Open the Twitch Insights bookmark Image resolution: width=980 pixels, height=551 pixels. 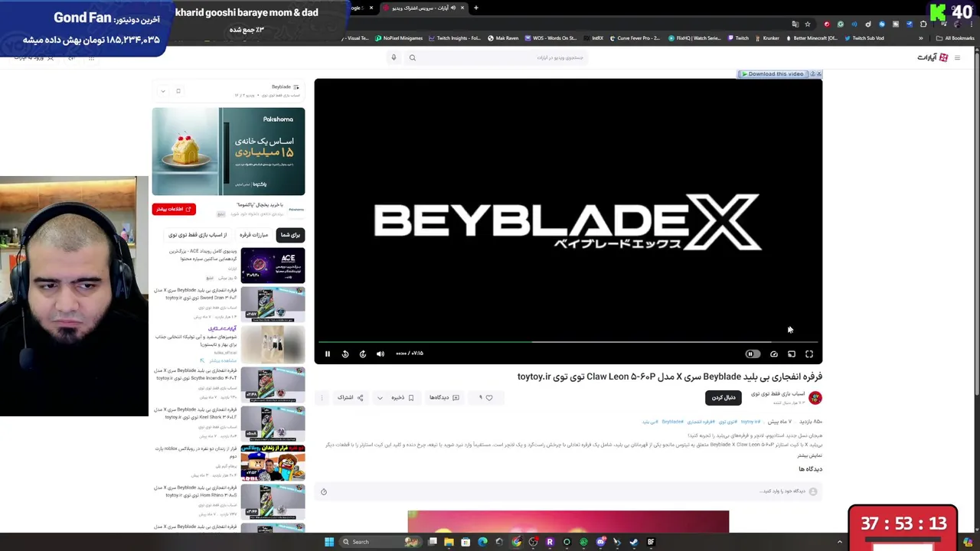coord(455,38)
